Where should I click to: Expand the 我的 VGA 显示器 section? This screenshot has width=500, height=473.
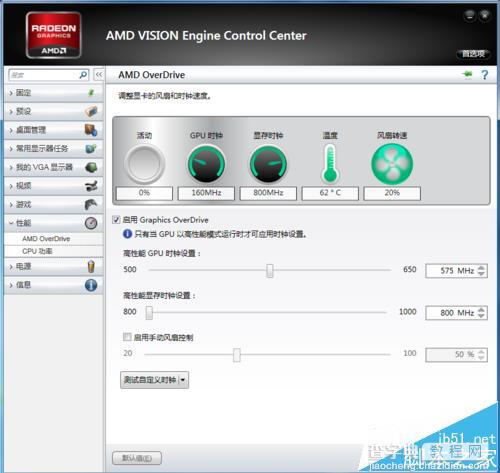coord(11,167)
